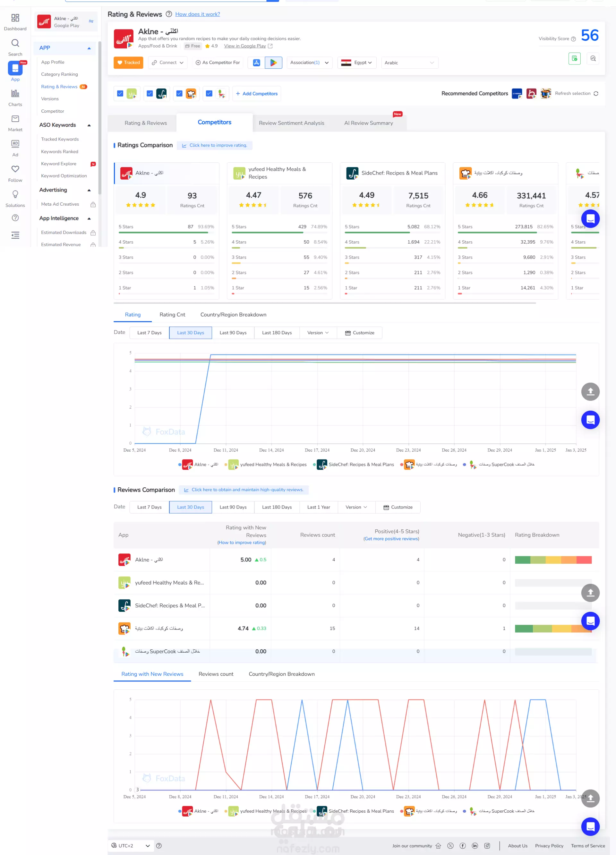Select Last 7 Days for ratings
The width and height of the screenshot is (616, 855).
[x=149, y=333]
